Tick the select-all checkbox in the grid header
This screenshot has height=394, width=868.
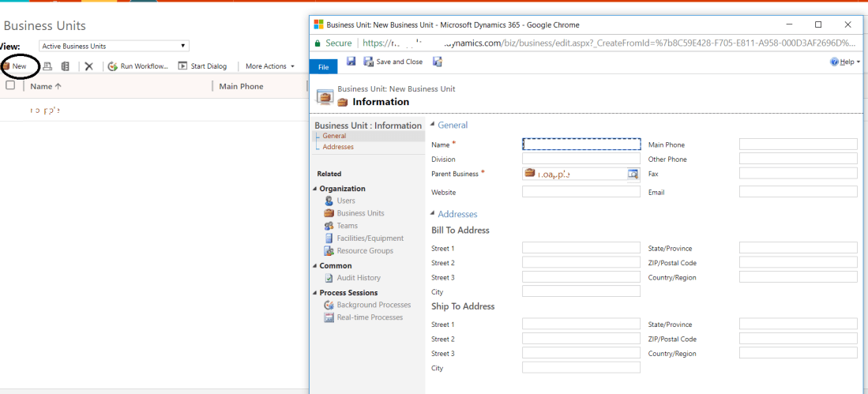pos(10,85)
